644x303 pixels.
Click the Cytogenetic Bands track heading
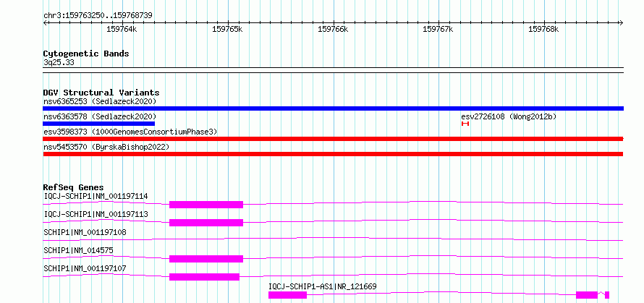(86, 54)
